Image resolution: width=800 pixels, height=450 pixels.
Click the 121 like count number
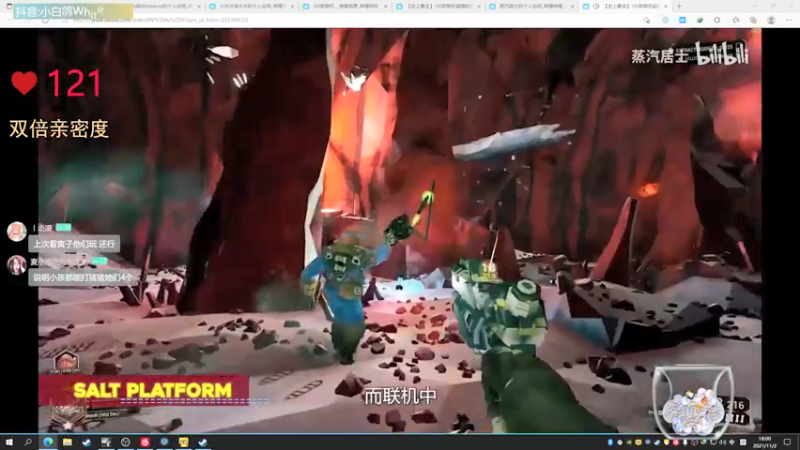(x=74, y=83)
